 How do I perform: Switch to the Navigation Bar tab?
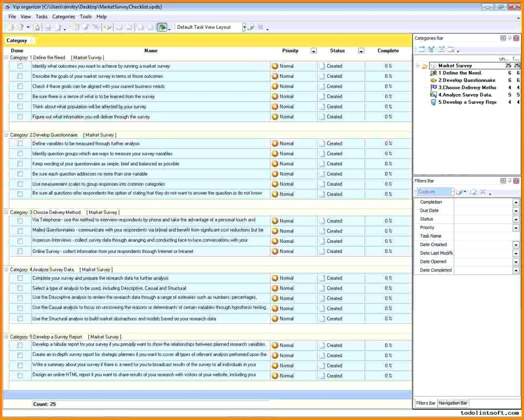click(x=452, y=403)
